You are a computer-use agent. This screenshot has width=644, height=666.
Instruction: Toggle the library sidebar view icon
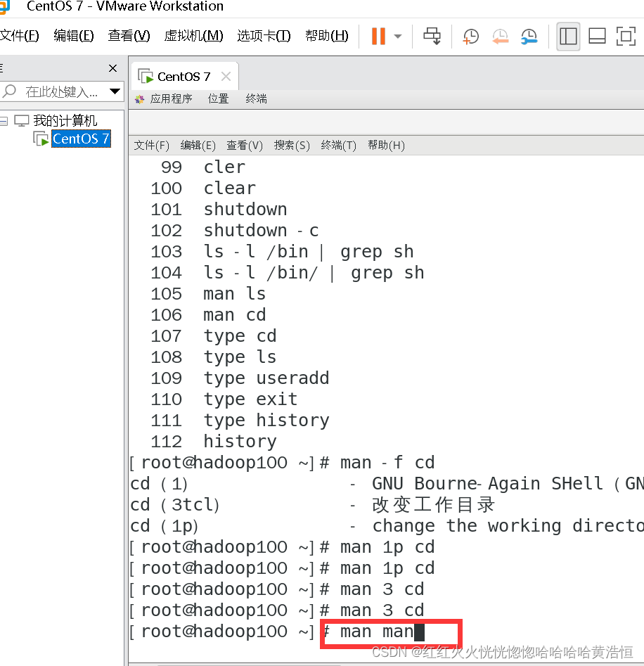(568, 36)
